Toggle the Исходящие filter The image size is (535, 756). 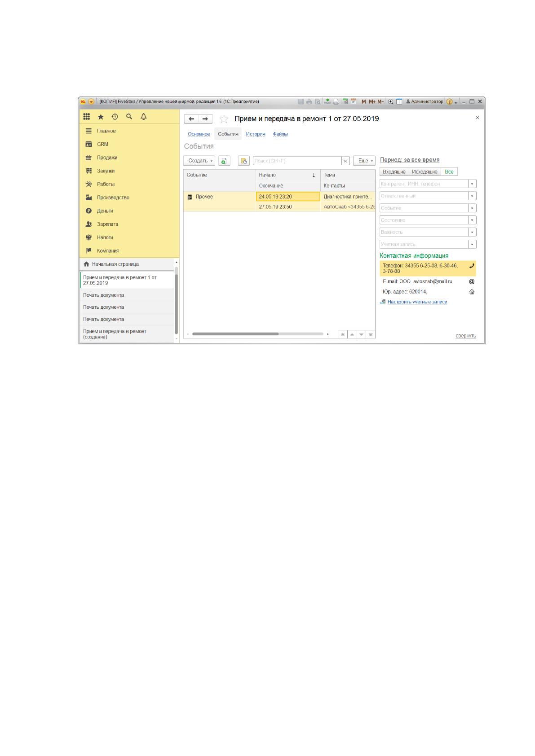(424, 172)
